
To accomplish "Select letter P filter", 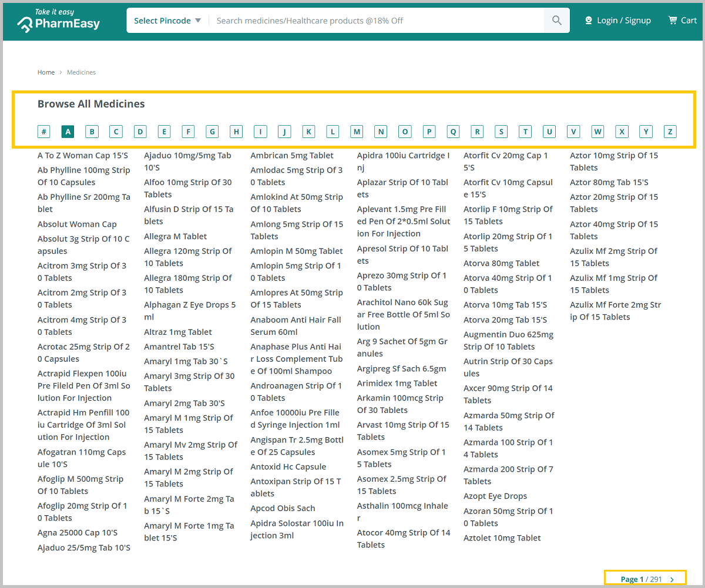I will point(429,132).
